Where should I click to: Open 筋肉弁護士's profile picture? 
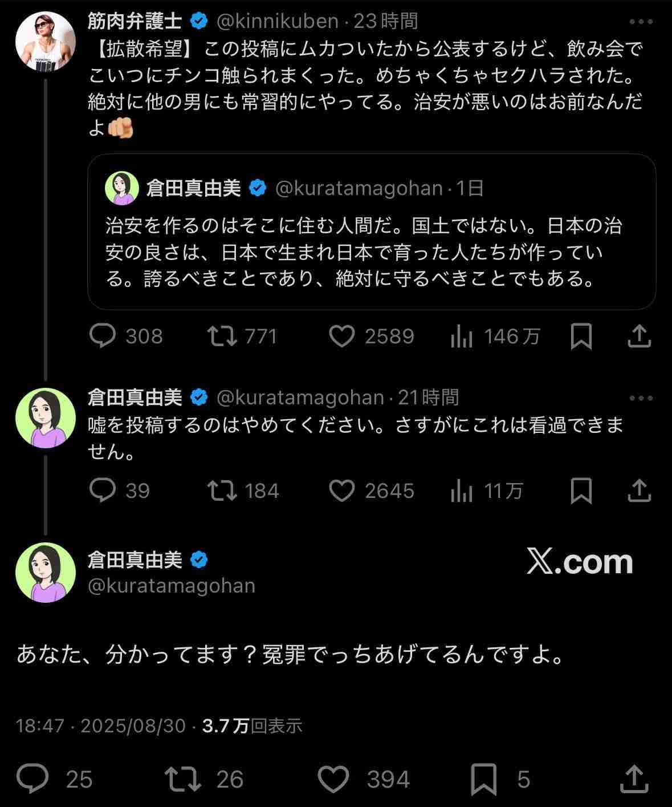tap(46, 41)
